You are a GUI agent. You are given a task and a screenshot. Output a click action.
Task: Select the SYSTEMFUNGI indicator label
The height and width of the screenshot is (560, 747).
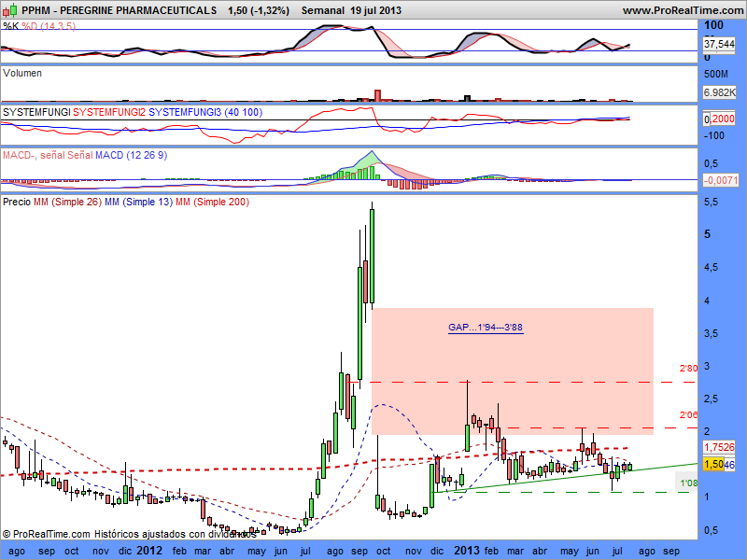(x=36, y=112)
